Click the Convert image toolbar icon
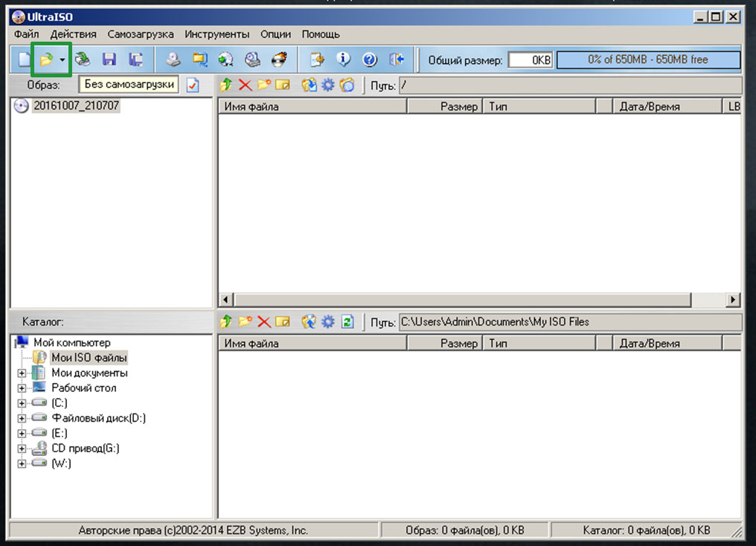Screen dimensions: 756x546 [199, 60]
